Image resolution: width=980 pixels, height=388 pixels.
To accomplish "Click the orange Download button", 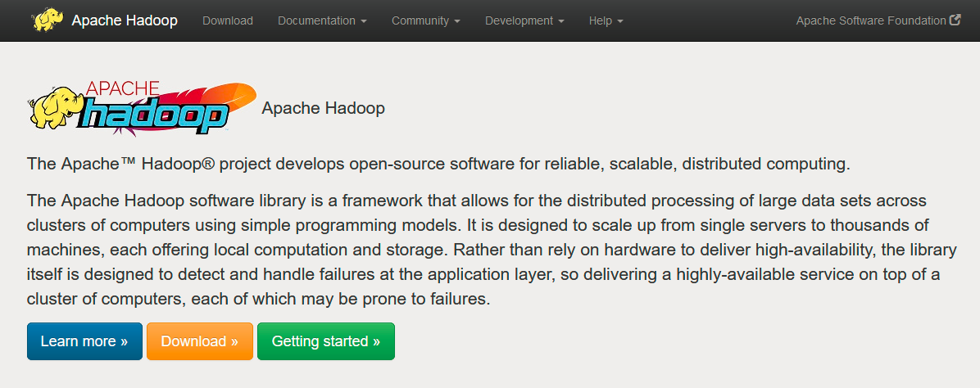I will pos(200,341).
